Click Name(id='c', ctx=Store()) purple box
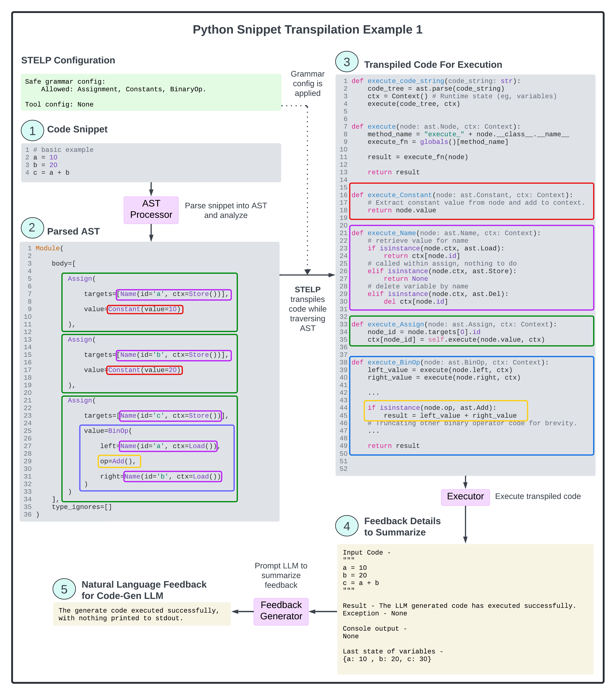616x695 pixels. pyautogui.click(x=170, y=416)
